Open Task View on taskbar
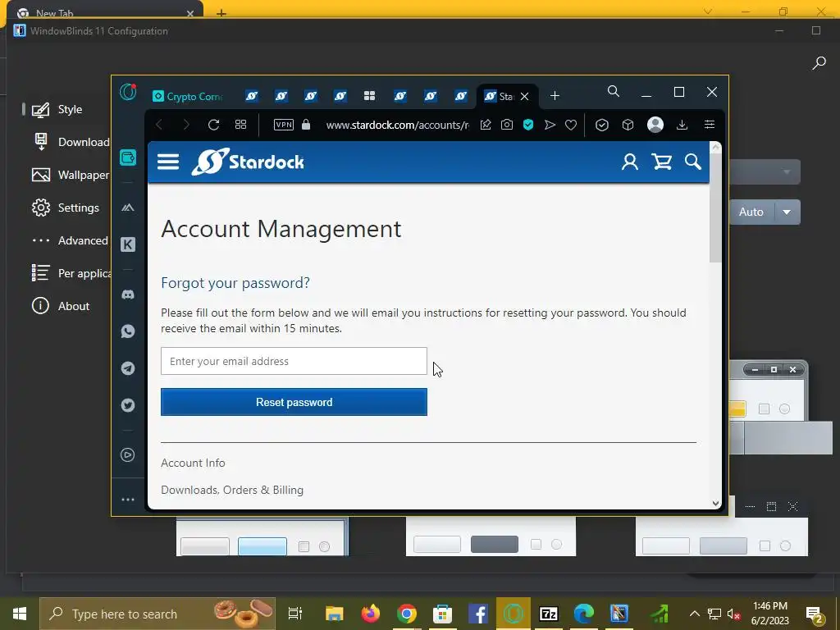 (x=295, y=614)
